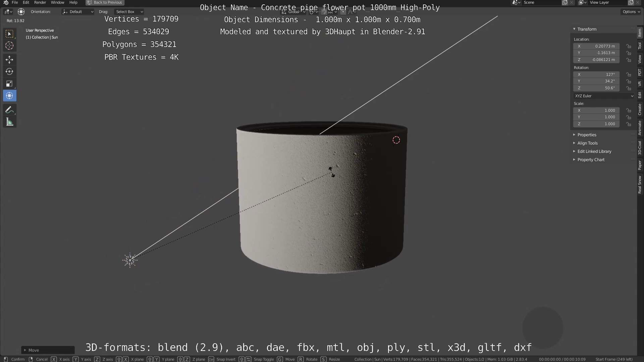The image size is (644, 362).
Task: Open the Edit menu
Action: point(26,2)
